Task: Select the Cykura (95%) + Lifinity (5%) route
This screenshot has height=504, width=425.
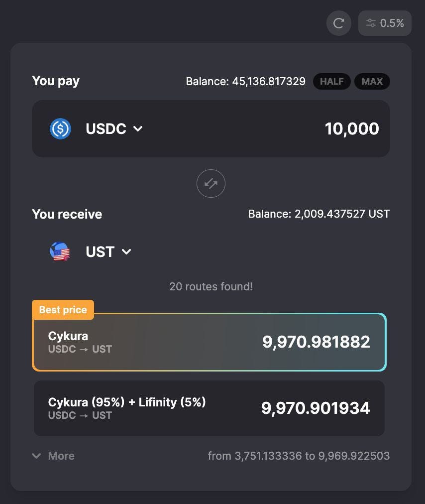Action: [209, 408]
